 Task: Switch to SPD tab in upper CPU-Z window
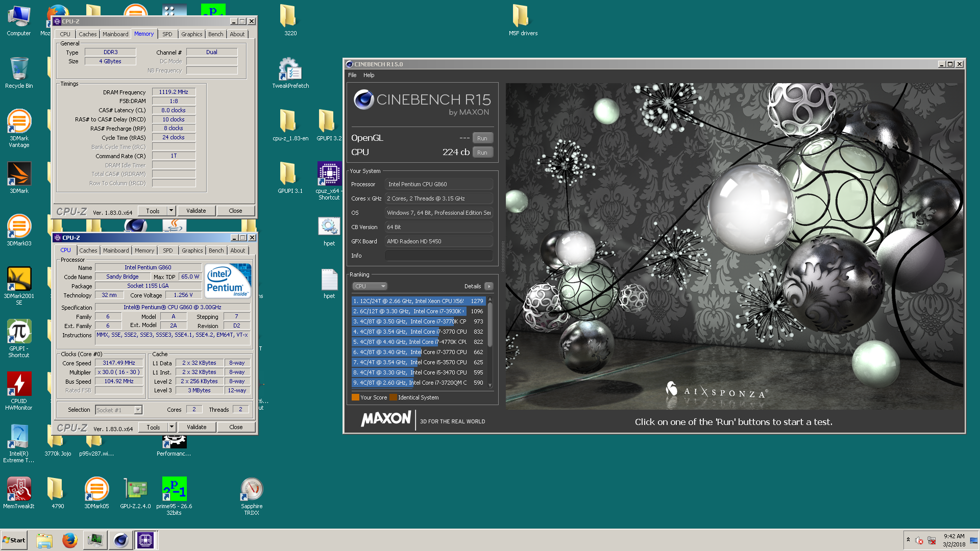(167, 34)
